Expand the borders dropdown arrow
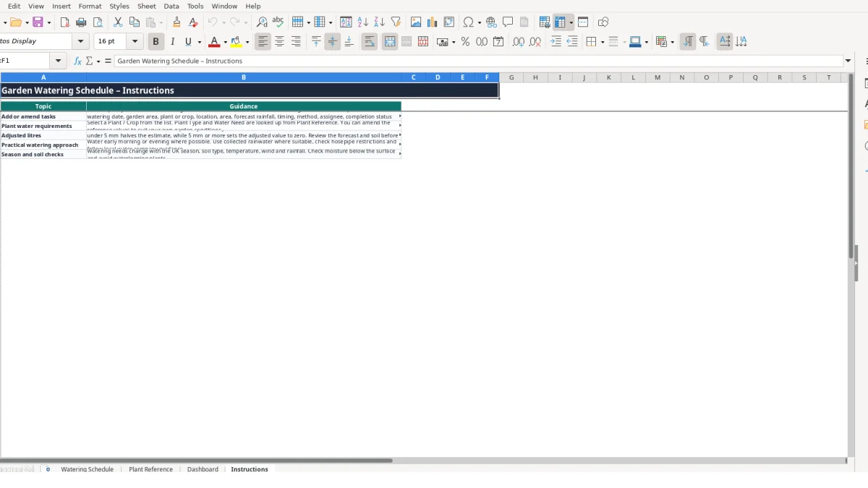The height and width of the screenshot is (488, 868). pos(602,42)
